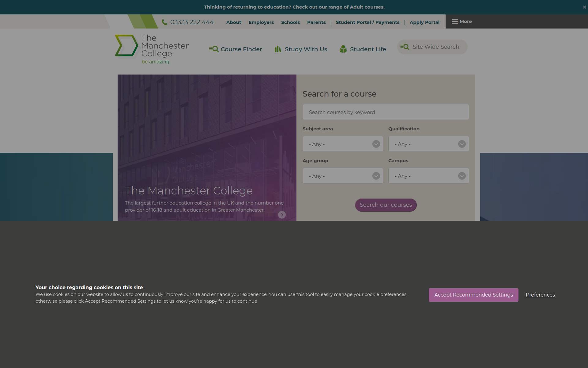
Task: Click The Manchester College hero heading
Action: pos(189,191)
